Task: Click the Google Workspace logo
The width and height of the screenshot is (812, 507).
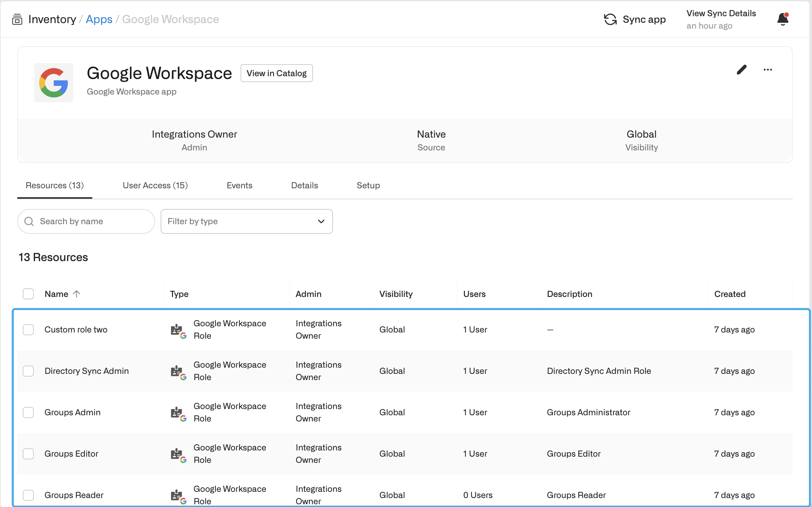Action: [53, 83]
